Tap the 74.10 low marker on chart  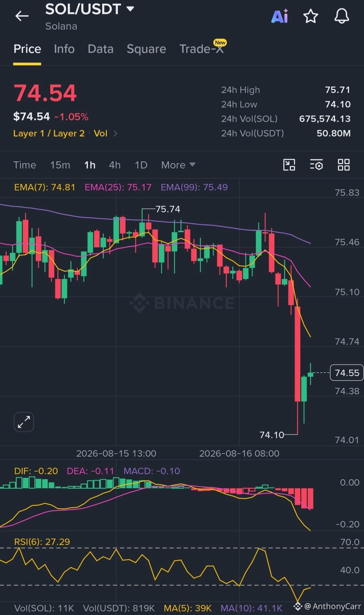pyautogui.click(x=272, y=435)
